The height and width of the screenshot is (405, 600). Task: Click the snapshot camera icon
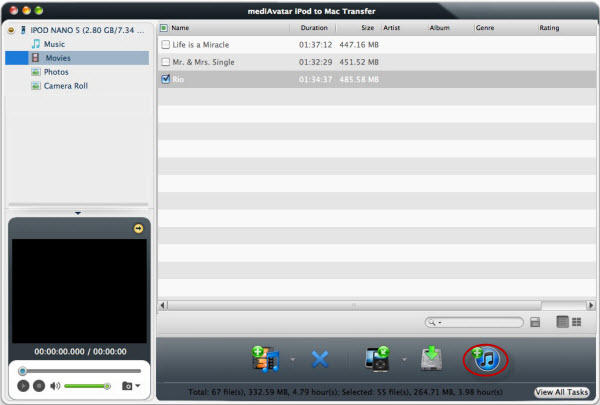point(127,386)
